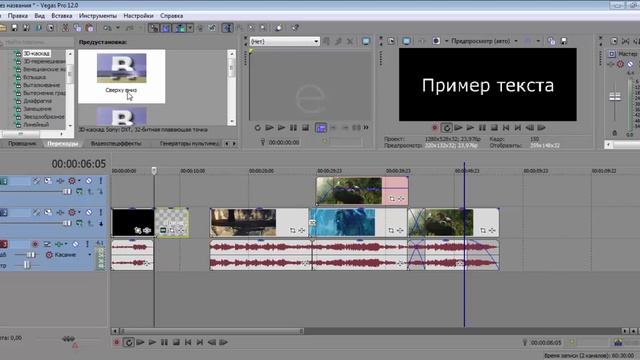Click the Paste clipboard icon in main toolbar
Viewport: 640px width, 360px height.
click(89, 28)
